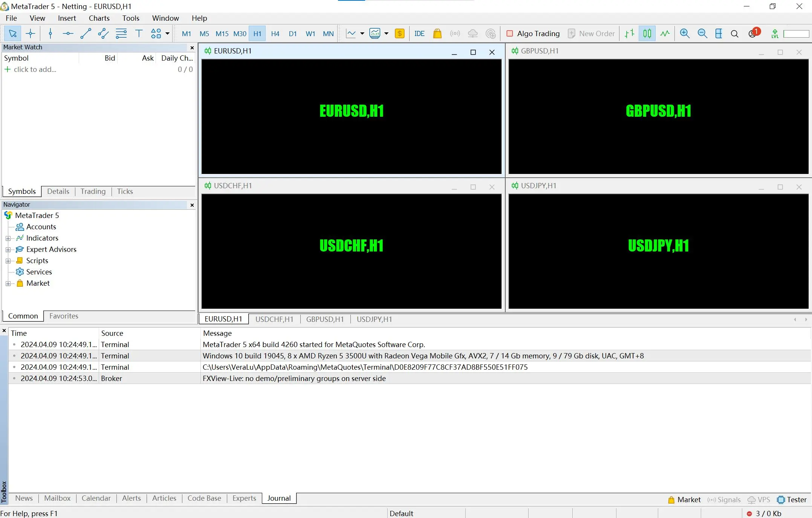Select Services in Navigator
Screen dimensions: 812x518
click(39, 272)
